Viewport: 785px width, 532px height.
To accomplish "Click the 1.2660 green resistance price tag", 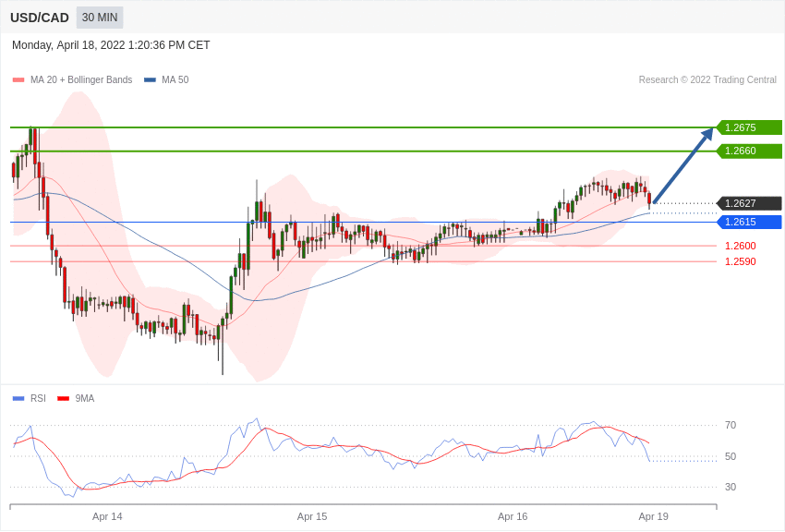I will point(749,151).
